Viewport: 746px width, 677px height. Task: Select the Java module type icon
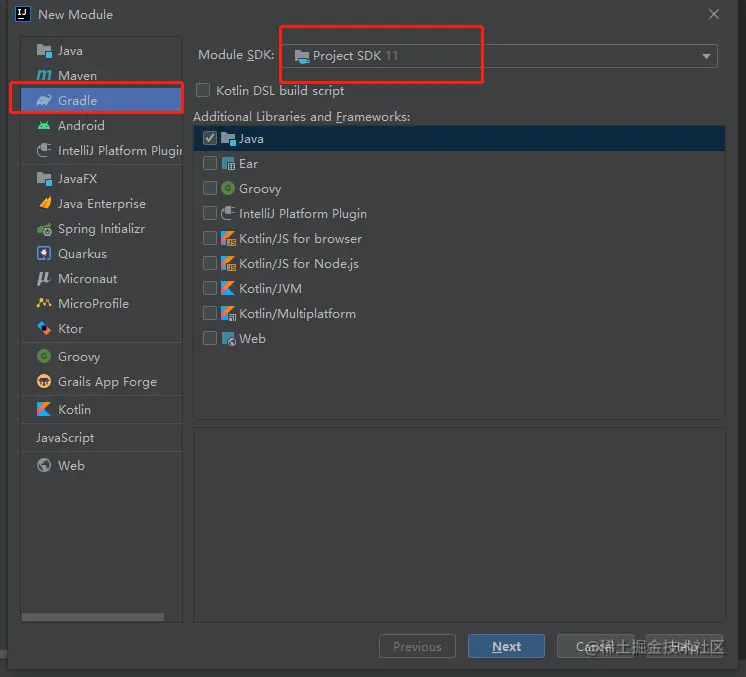coord(44,50)
